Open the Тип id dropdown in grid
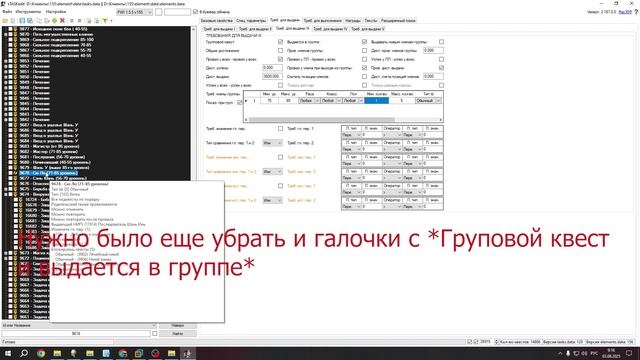 [428, 100]
